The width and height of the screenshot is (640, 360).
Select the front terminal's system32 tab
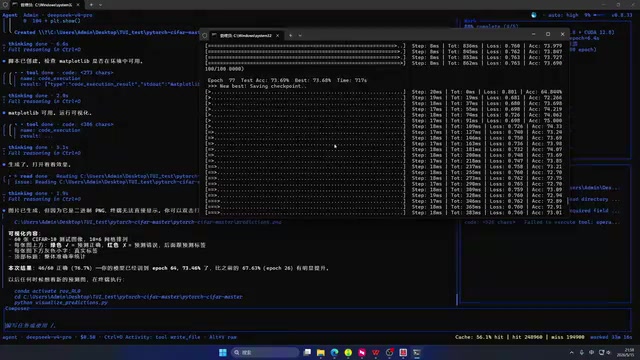(x=245, y=36)
